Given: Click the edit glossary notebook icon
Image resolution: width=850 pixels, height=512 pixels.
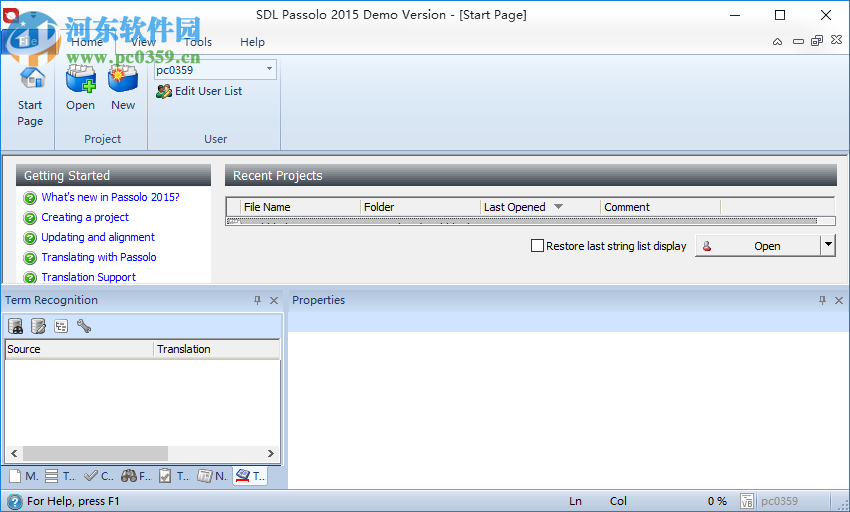Looking at the screenshot, I should point(38,326).
